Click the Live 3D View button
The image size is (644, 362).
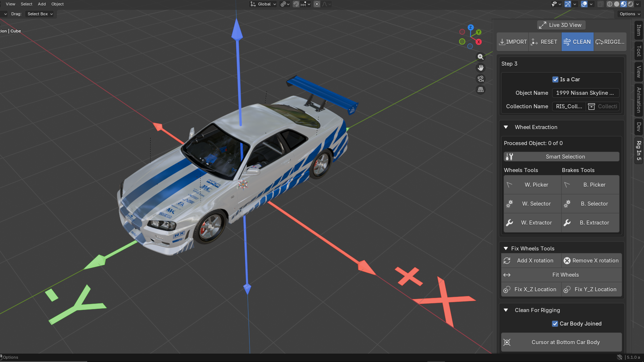562,25
